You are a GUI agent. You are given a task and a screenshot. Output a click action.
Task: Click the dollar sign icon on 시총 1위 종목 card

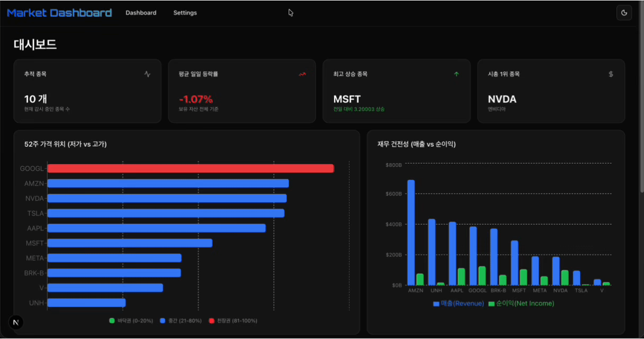click(611, 74)
